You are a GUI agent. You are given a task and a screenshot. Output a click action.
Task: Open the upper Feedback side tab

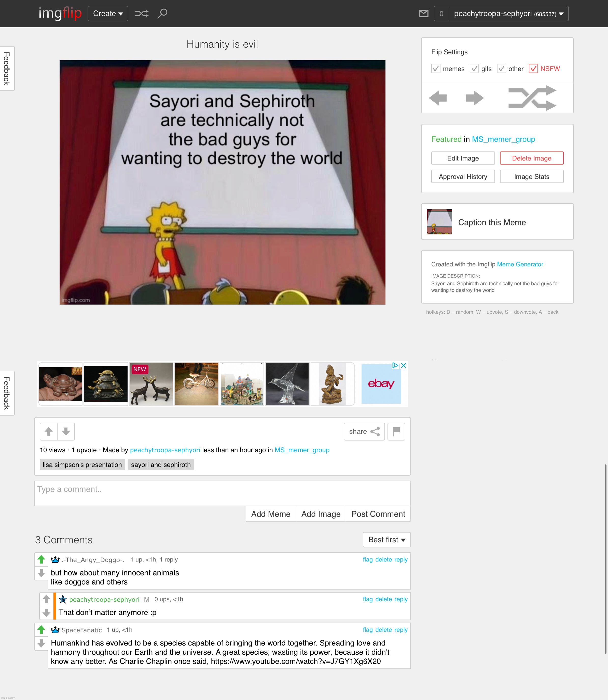coord(7,68)
